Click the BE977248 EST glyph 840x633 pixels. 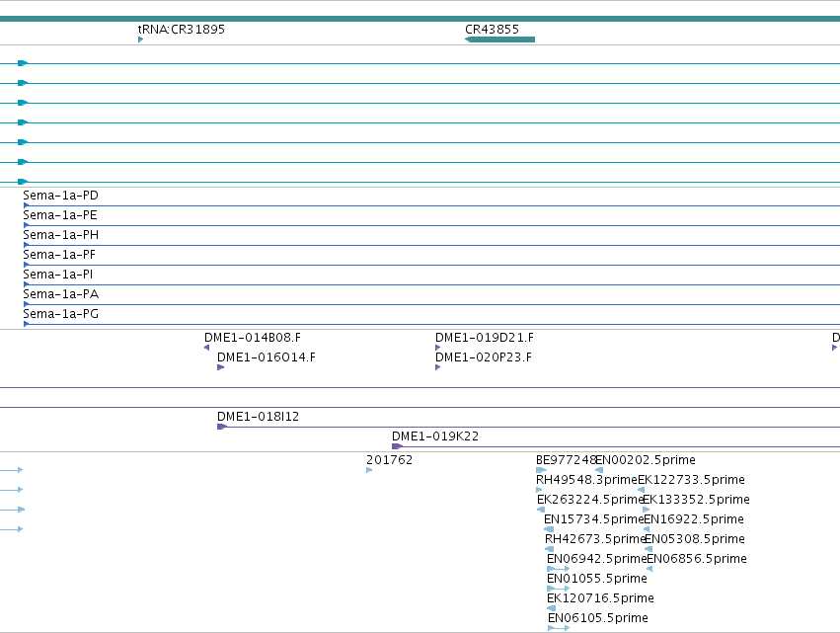click(x=541, y=470)
